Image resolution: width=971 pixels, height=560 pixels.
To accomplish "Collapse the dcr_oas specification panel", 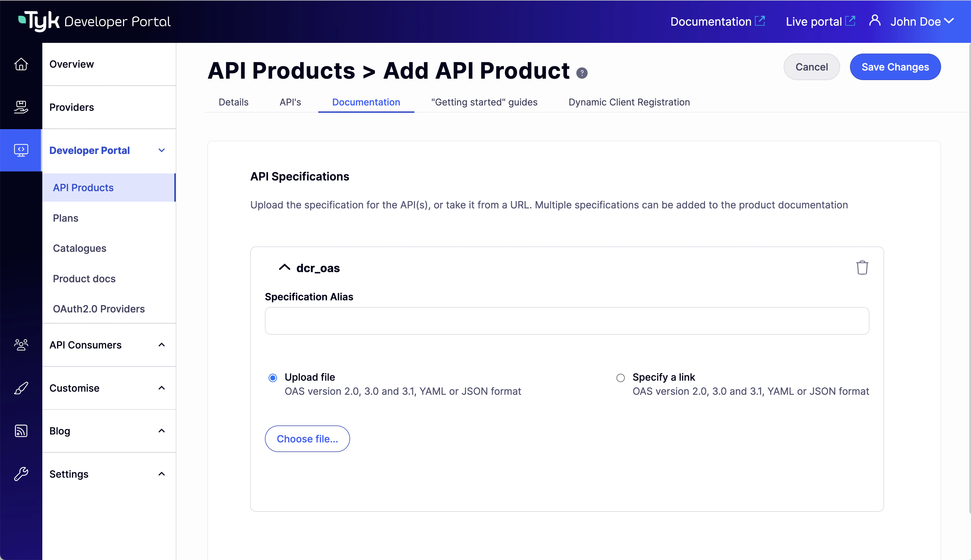I will (284, 267).
